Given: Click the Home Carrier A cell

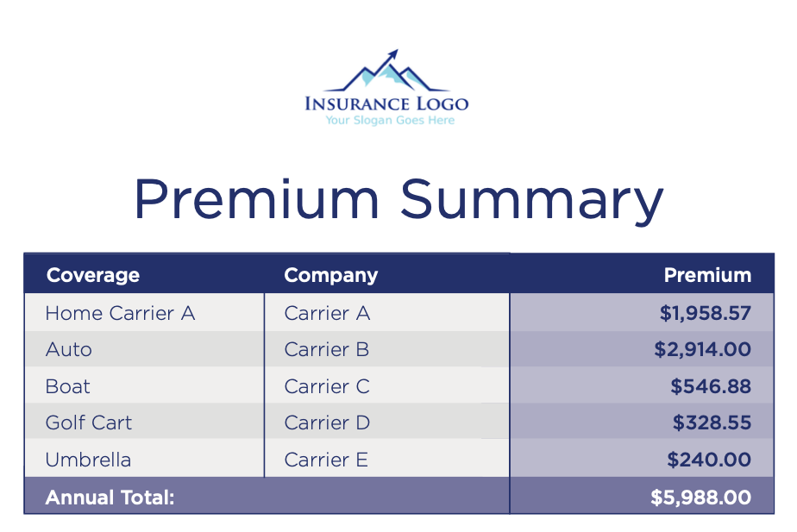Looking at the screenshot, I should pos(120,313).
